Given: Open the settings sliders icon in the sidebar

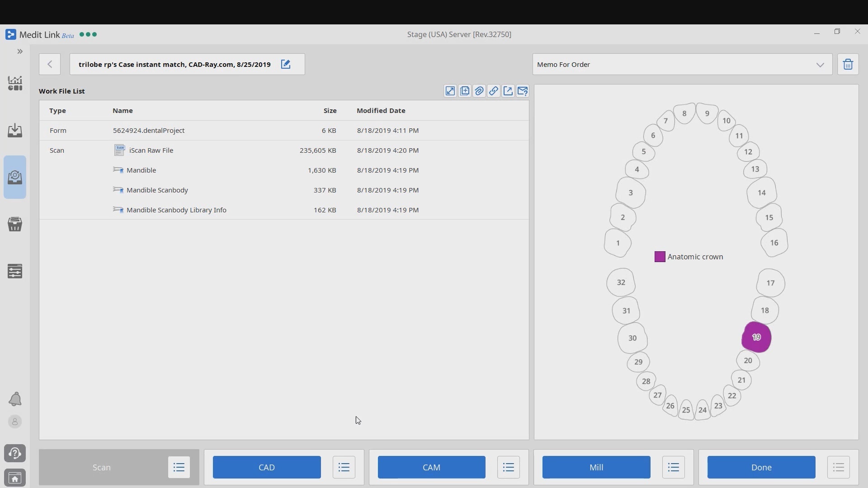Looking at the screenshot, I should coord(15,271).
